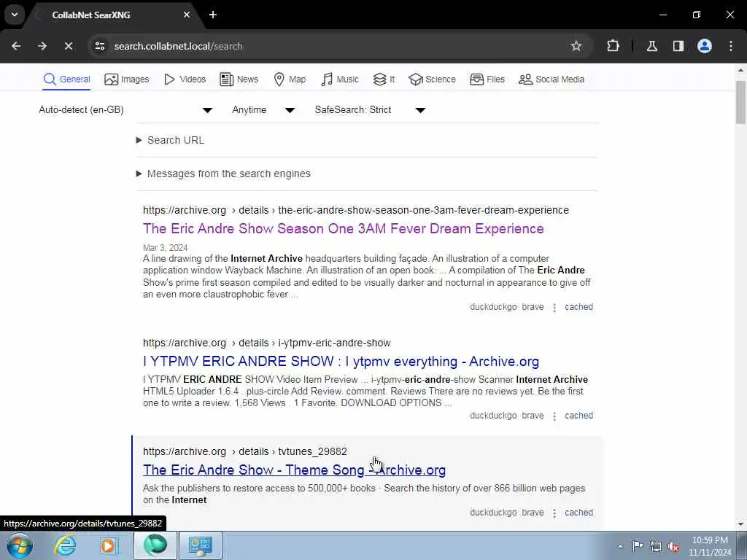The image size is (747, 560).
Task: Open the browser extensions menu
Action: click(613, 46)
